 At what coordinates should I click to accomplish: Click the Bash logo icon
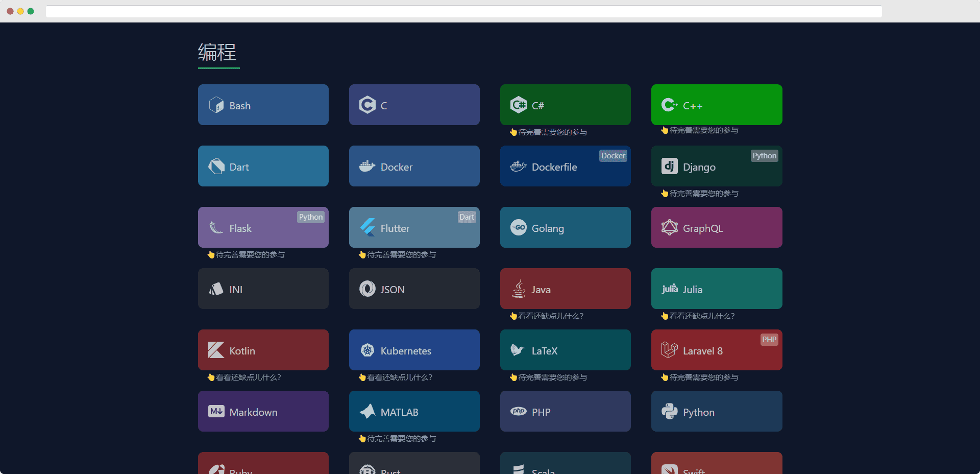216,105
